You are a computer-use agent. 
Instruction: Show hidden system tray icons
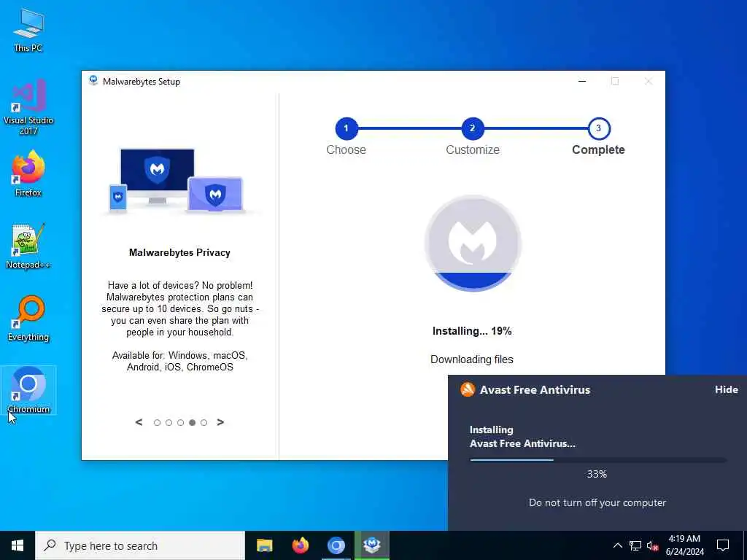pos(617,545)
